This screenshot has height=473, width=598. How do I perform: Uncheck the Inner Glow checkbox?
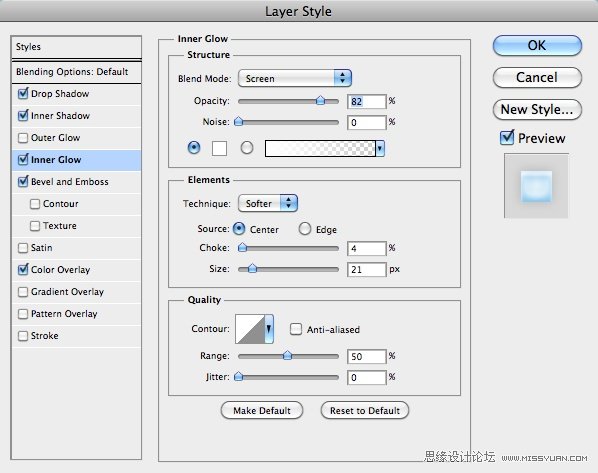point(23,159)
